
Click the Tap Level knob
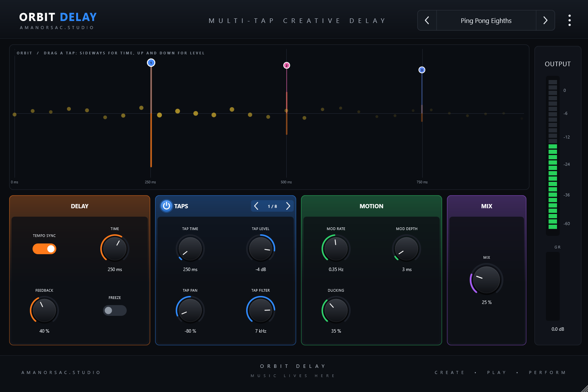point(261,248)
